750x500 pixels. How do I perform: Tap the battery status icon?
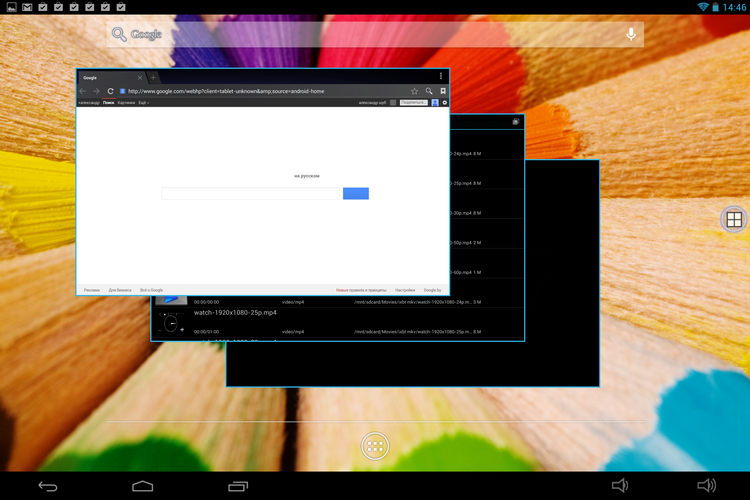pos(716,7)
